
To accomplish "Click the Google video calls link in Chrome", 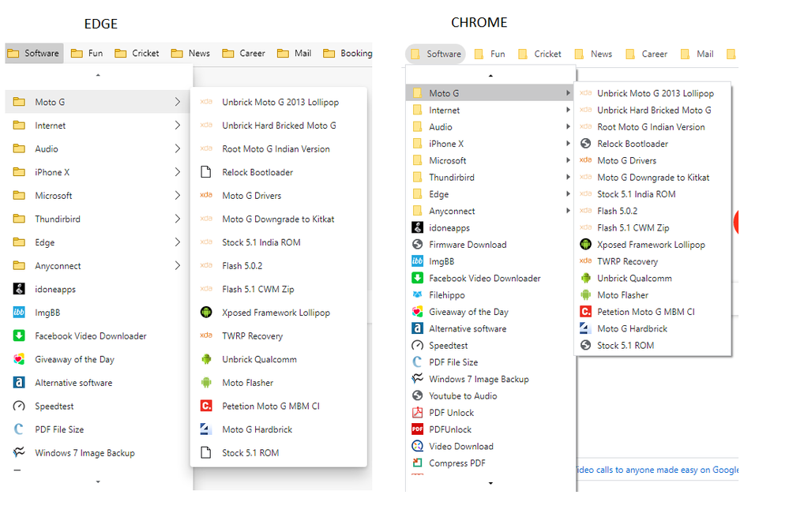I will pyautogui.click(x=658, y=470).
